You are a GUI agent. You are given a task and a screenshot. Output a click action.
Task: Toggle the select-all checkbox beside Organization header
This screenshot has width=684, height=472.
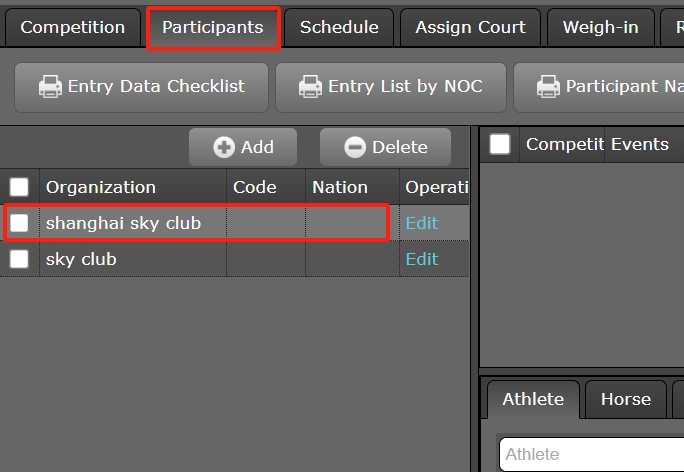click(x=19, y=187)
